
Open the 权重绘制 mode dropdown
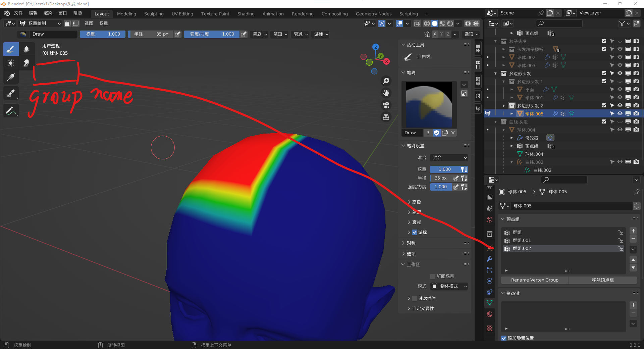coord(40,23)
